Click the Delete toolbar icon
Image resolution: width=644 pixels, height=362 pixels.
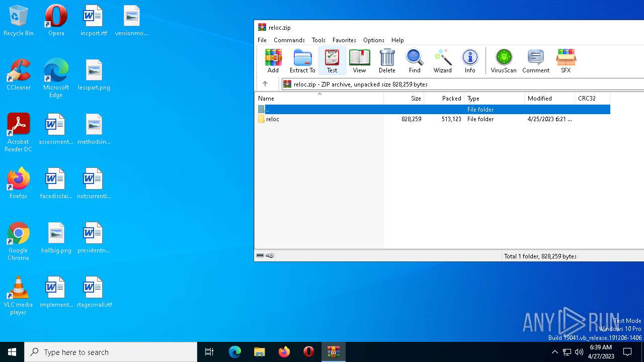387,61
